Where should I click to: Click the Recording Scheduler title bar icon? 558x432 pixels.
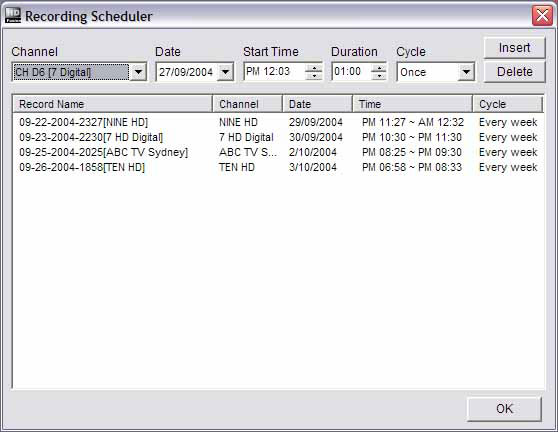[13, 16]
